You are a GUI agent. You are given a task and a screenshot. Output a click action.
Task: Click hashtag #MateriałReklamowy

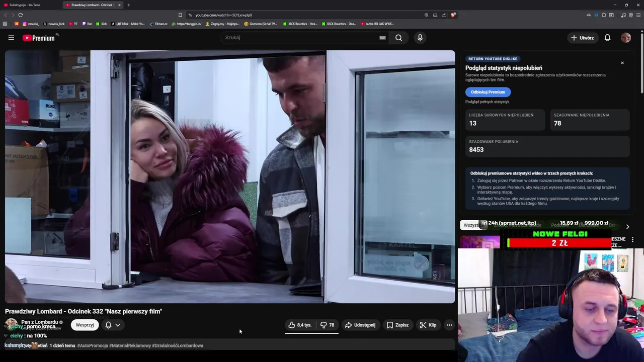130,345
